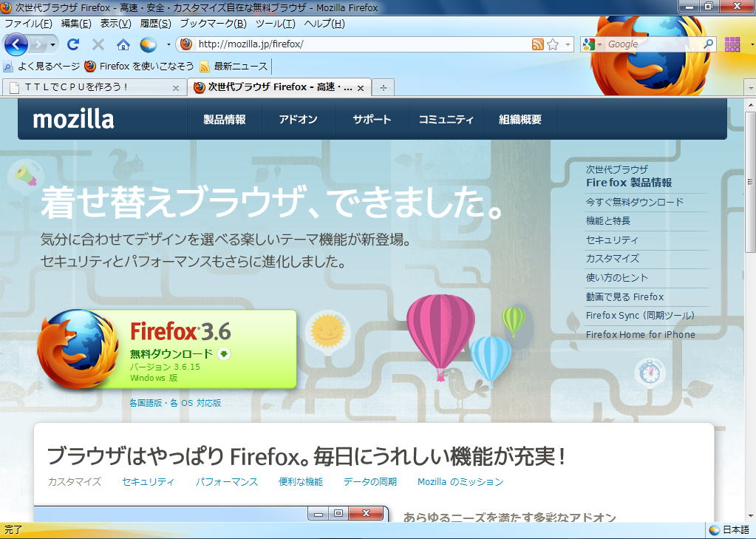
Task: Open the Firefox を使いこなそう bookmark
Action: [x=139, y=66]
